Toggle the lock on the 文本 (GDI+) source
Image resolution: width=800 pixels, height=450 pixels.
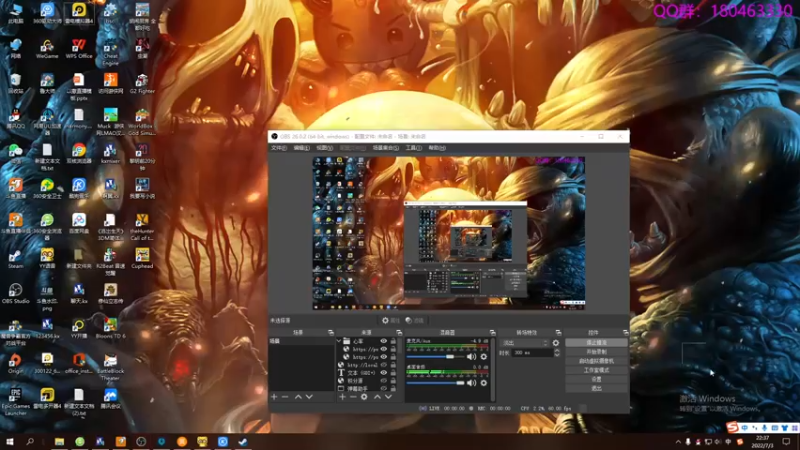(x=393, y=373)
